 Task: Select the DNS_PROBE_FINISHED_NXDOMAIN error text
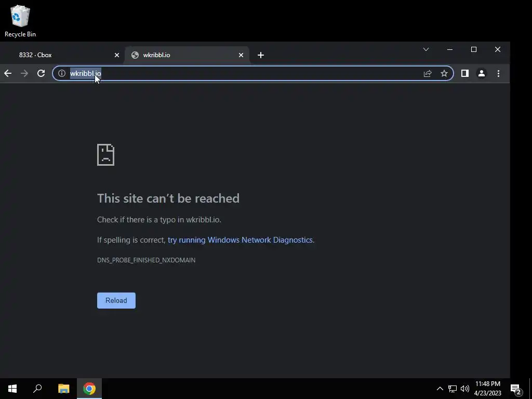[146, 260]
